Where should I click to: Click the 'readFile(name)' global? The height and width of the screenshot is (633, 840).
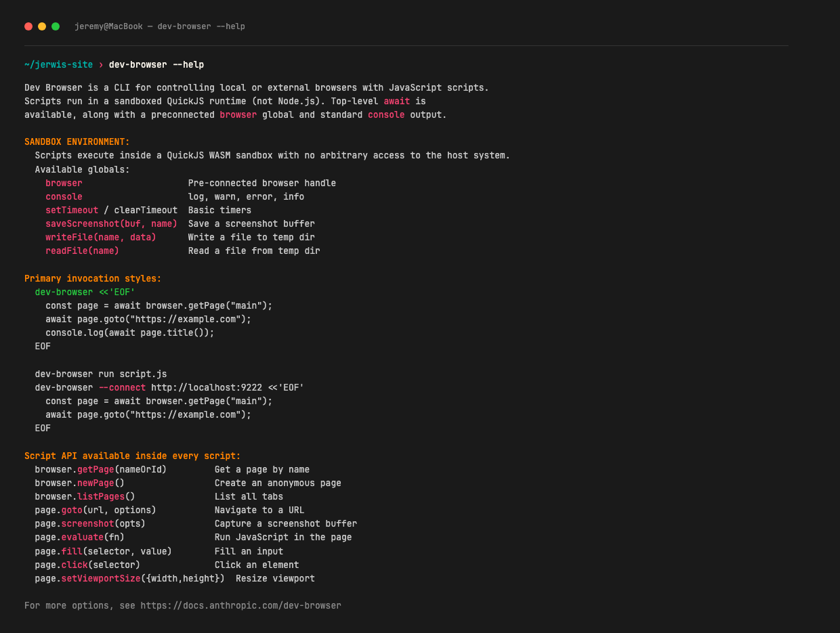tap(82, 251)
